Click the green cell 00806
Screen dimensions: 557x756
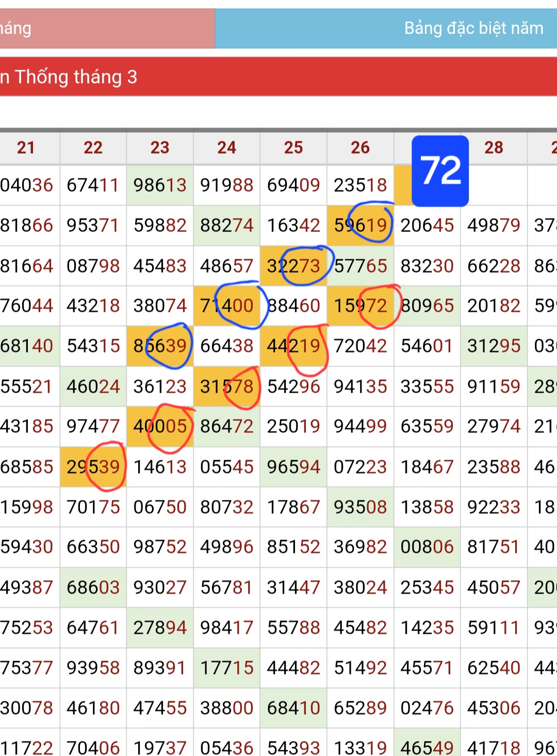pos(427,547)
